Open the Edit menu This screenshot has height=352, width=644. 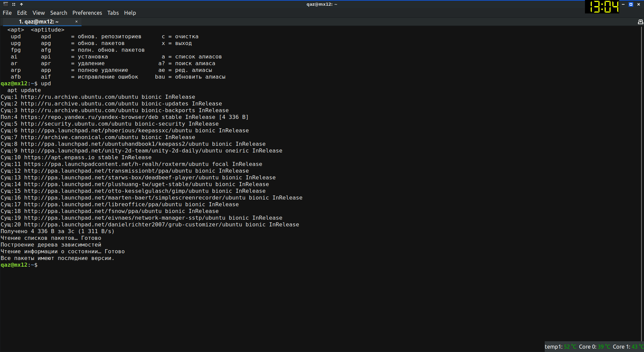click(x=22, y=13)
